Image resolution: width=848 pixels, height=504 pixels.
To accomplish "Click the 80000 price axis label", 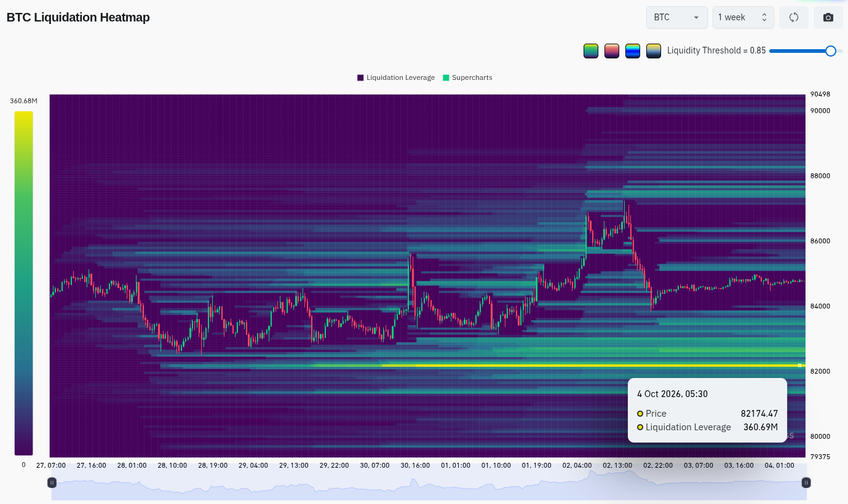I will click(820, 436).
